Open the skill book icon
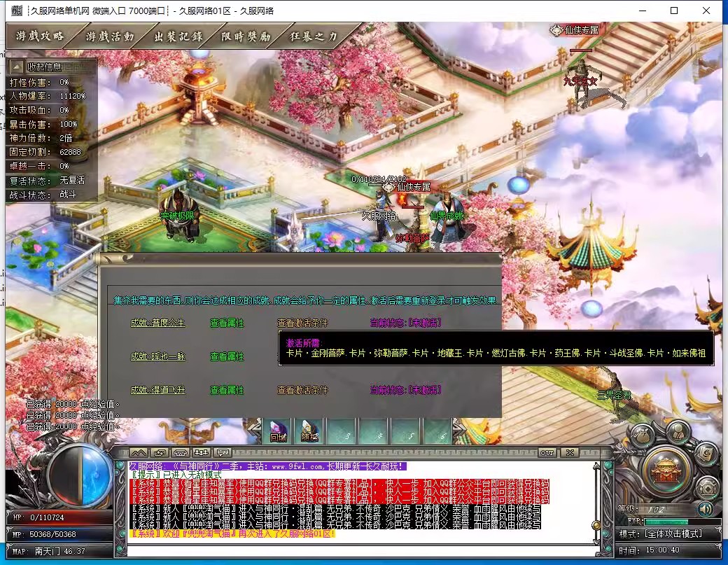Image resolution: width=728 pixels, height=565 pixels. point(706,454)
